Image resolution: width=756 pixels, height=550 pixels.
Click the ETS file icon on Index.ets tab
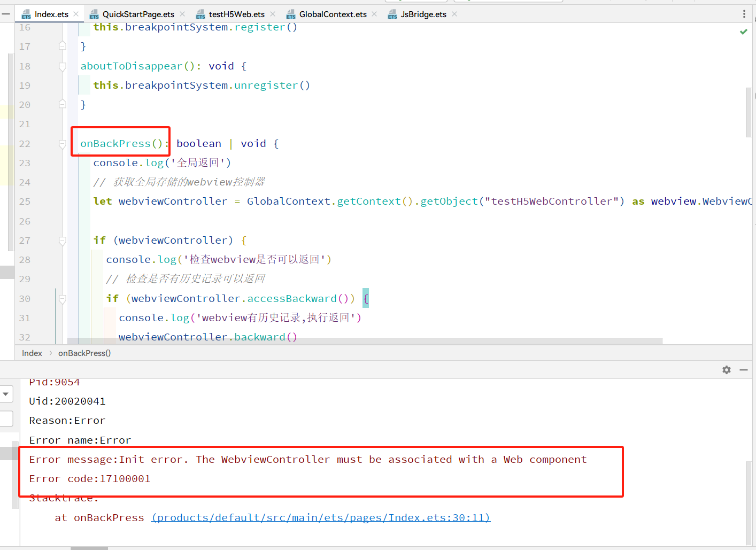26,13
